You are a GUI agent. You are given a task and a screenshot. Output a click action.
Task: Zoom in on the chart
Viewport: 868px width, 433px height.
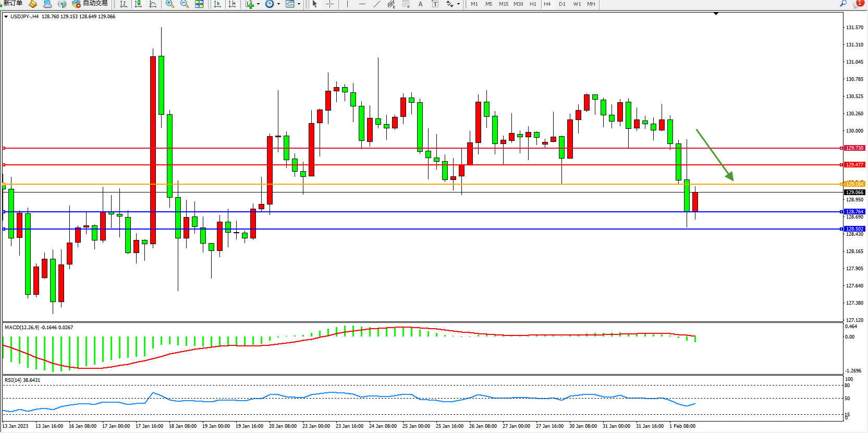pos(170,4)
